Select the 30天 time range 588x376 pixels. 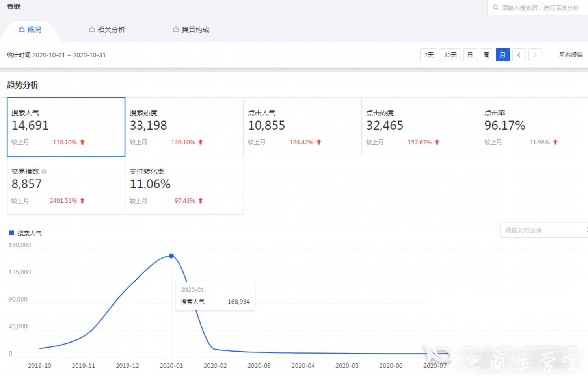click(450, 55)
